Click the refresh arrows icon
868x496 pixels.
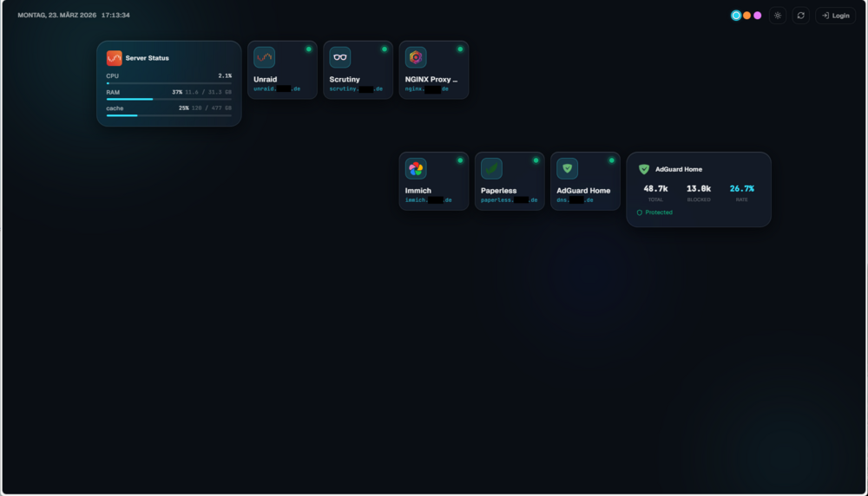[801, 16]
